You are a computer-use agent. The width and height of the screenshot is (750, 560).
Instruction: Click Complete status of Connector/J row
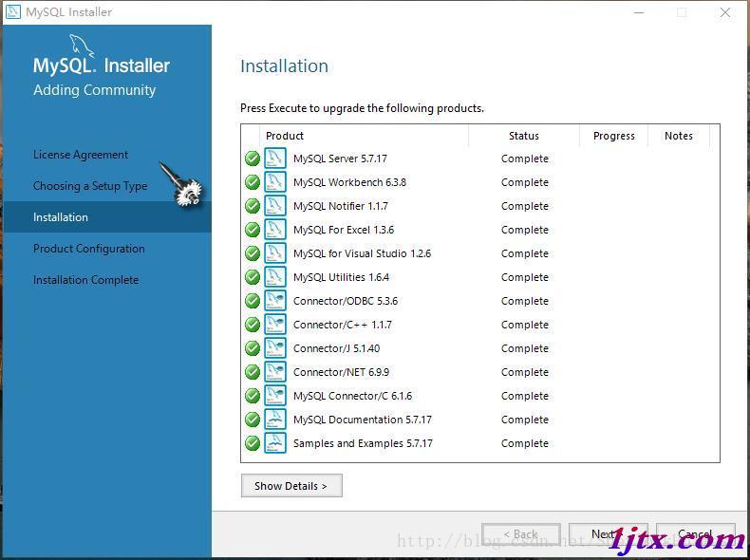pyautogui.click(x=525, y=348)
